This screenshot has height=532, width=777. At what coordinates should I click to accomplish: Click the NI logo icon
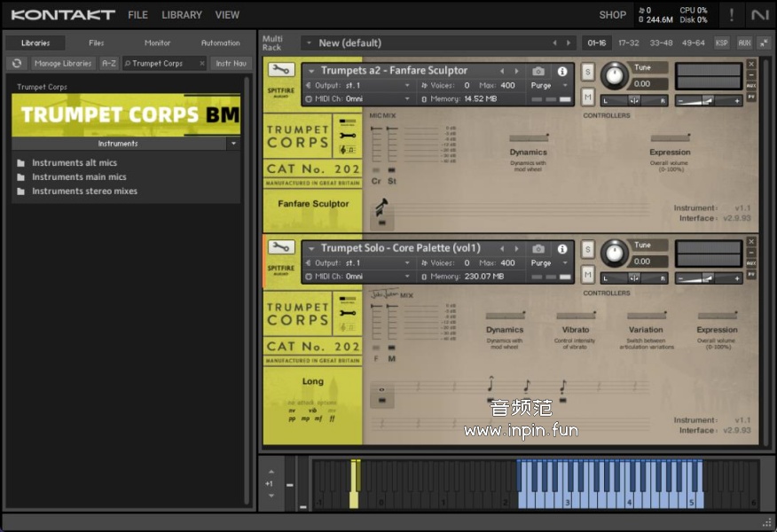[759, 15]
